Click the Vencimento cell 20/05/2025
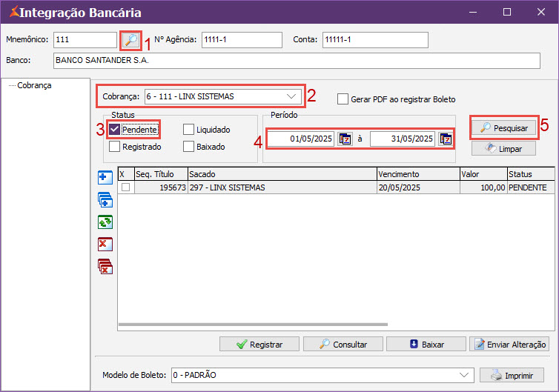559x392 pixels. pyautogui.click(x=419, y=187)
